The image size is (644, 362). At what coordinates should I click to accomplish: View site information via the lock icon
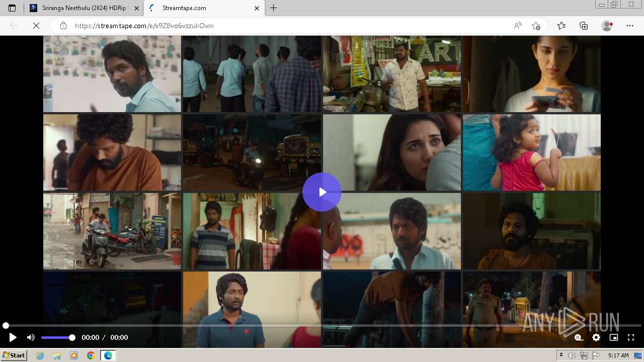pos(63,26)
